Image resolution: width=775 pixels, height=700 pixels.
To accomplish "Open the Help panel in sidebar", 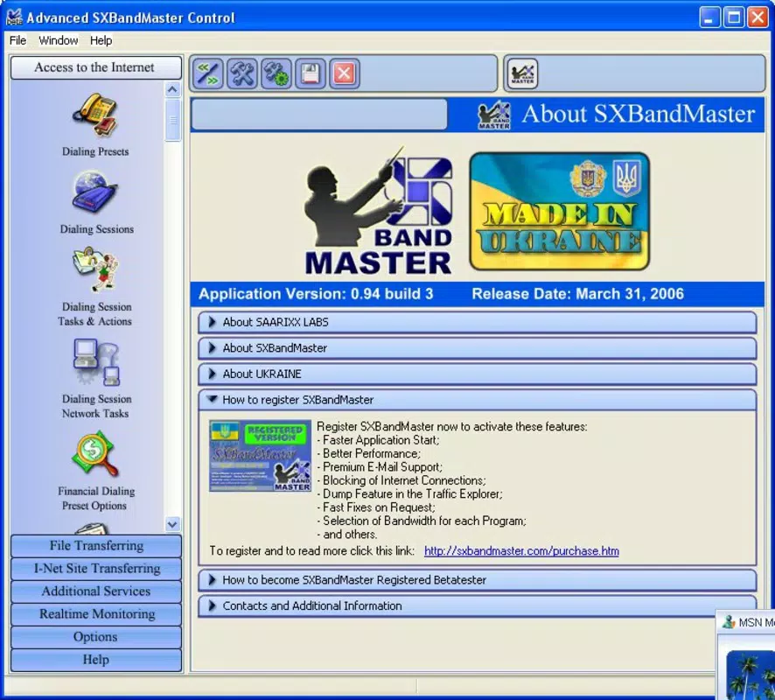I will 96,660.
